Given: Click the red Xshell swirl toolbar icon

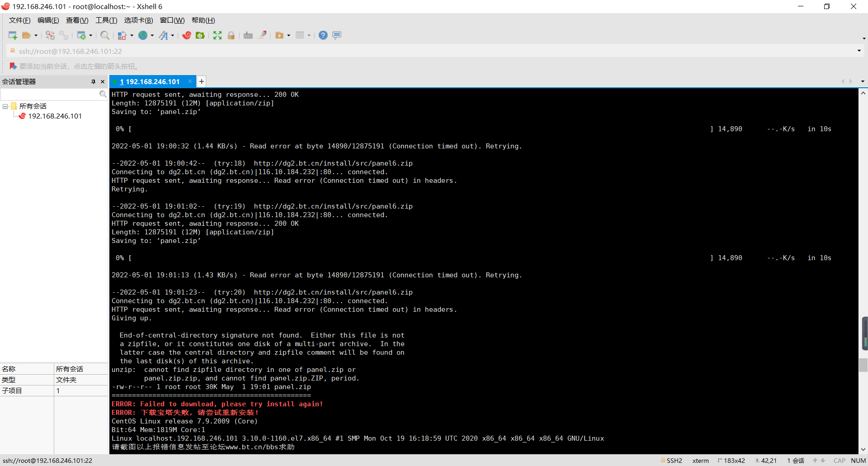Looking at the screenshot, I should click(187, 35).
